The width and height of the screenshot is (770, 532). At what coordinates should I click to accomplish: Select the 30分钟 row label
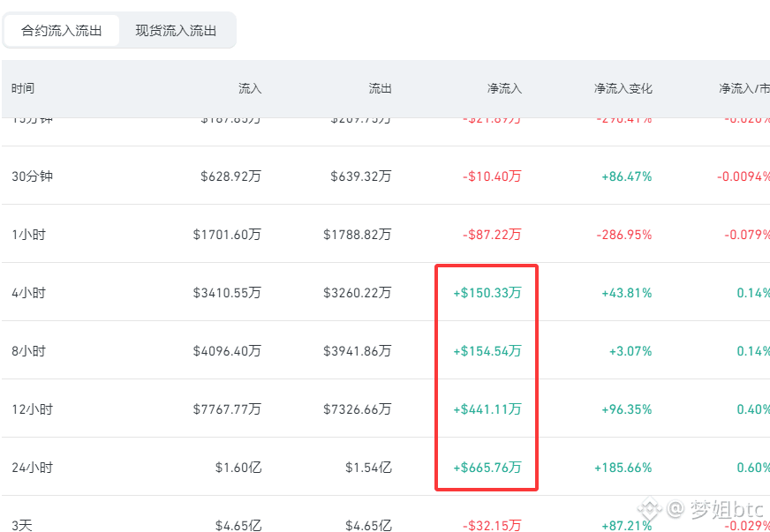(33, 176)
